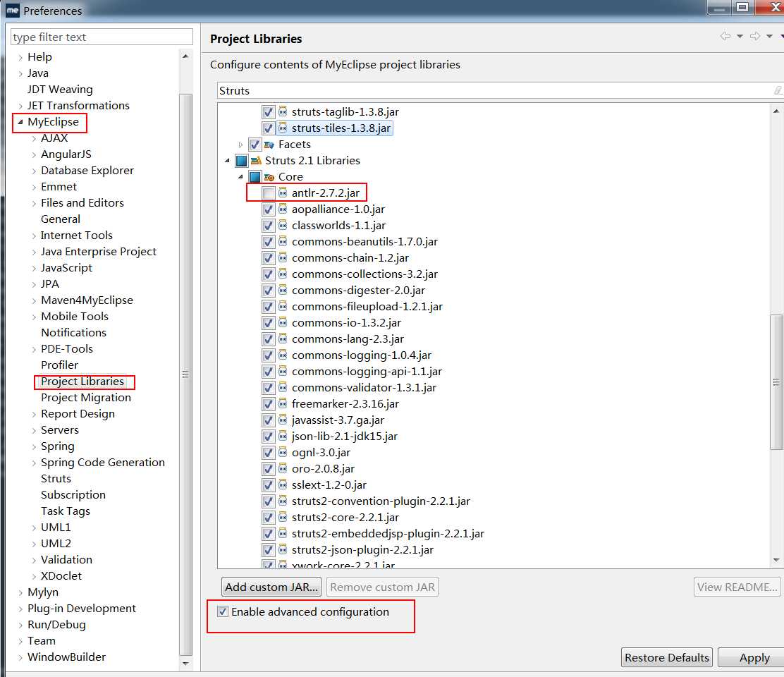This screenshot has width=784, height=677.
Task: Uncheck the struts-tiles-1.3.8.jar checkbox
Action: (269, 128)
